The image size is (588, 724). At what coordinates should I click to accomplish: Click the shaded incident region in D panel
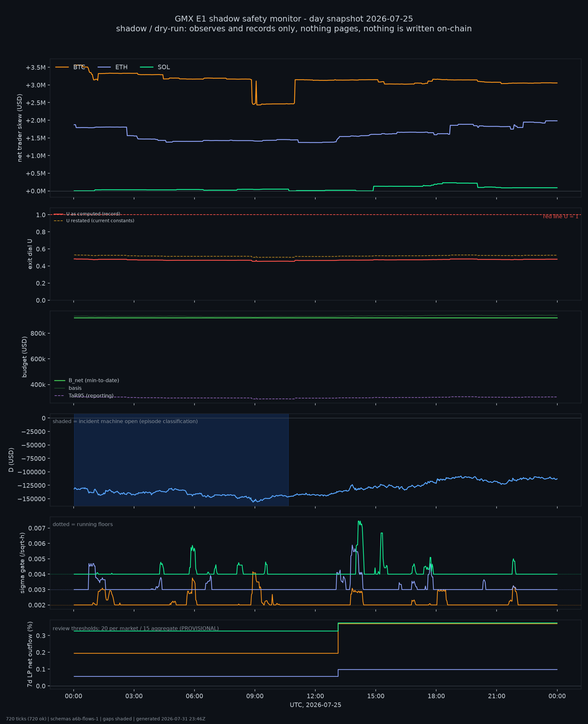tap(181, 460)
